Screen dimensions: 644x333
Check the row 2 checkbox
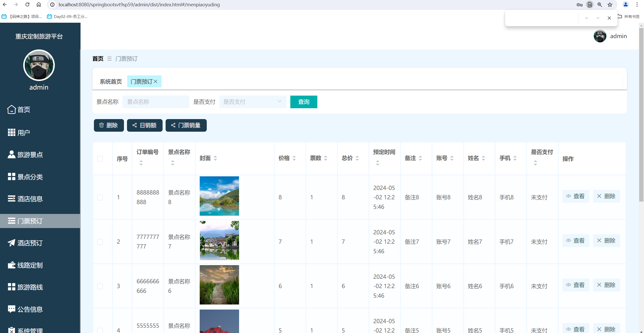click(x=100, y=242)
